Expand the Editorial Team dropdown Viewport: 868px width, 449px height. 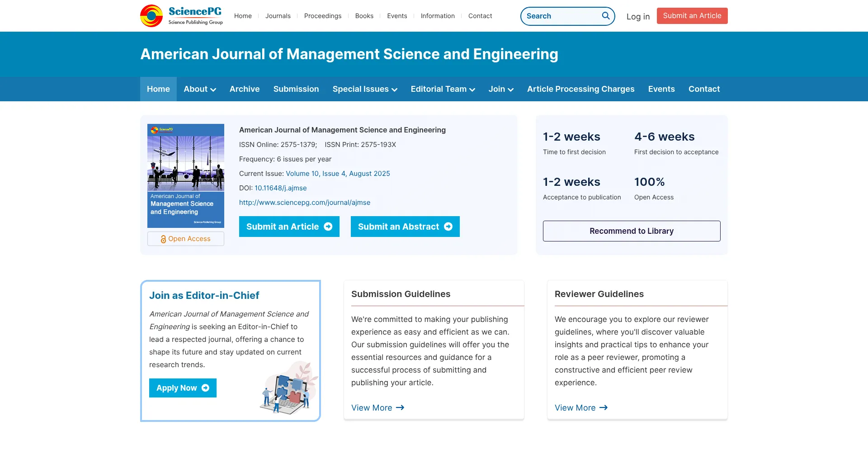coord(443,89)
